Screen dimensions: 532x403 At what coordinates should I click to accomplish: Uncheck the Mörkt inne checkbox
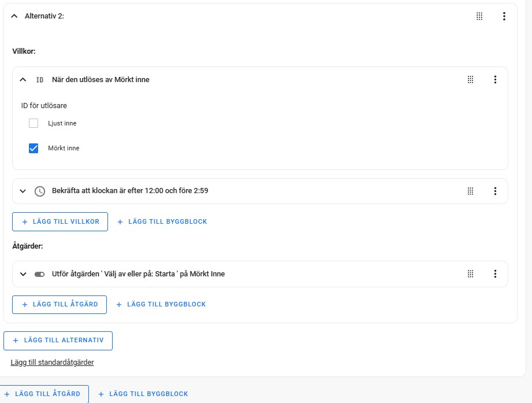pos(34,148)
